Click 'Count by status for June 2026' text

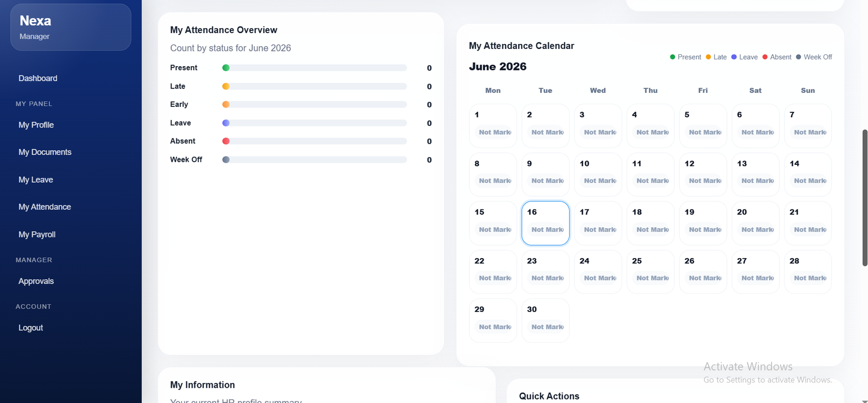coord(231,48)
